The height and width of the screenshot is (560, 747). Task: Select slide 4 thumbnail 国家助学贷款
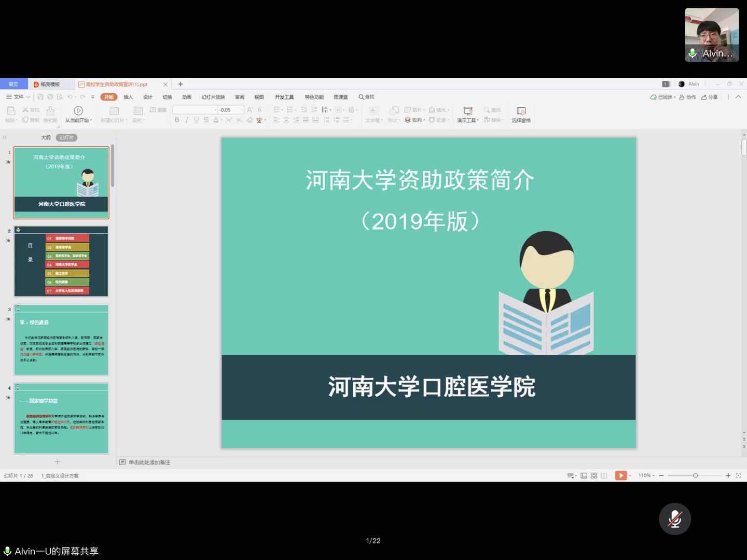click(x=61, y=418)
